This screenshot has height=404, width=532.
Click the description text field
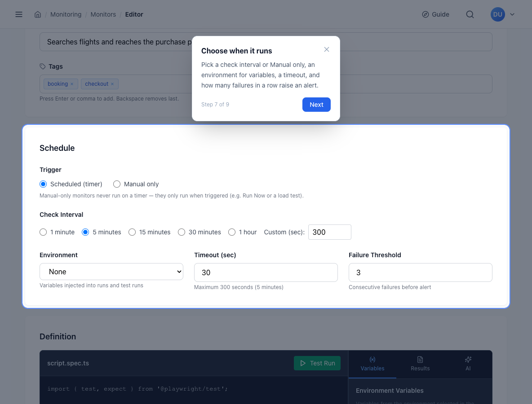(266, 42)
